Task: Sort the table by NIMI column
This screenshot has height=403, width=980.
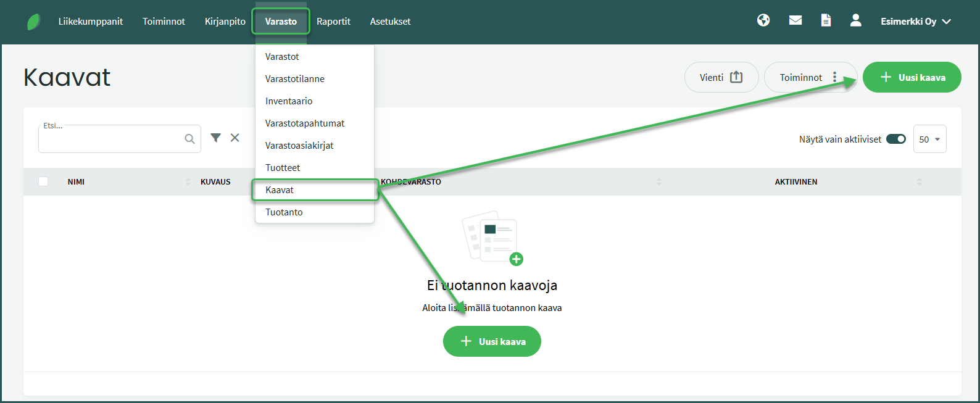Action: pos(77,182)
